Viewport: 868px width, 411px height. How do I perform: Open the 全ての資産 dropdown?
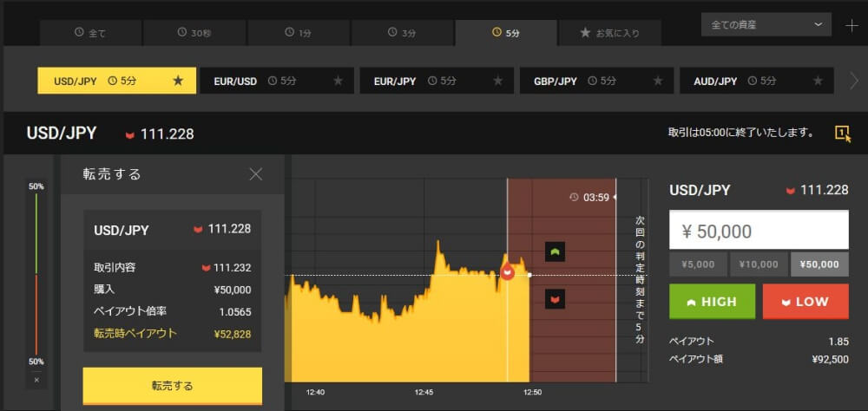click(x=766, y=24)
